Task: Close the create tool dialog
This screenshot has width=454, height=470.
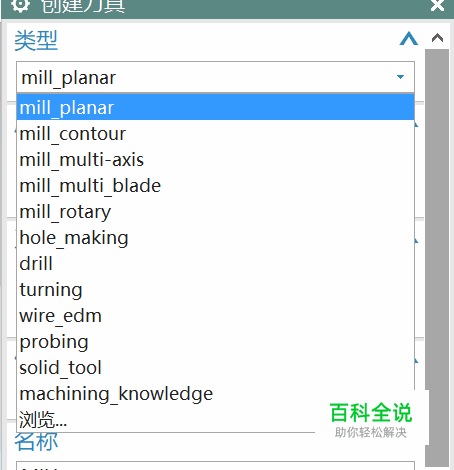Action: [437, 5]
